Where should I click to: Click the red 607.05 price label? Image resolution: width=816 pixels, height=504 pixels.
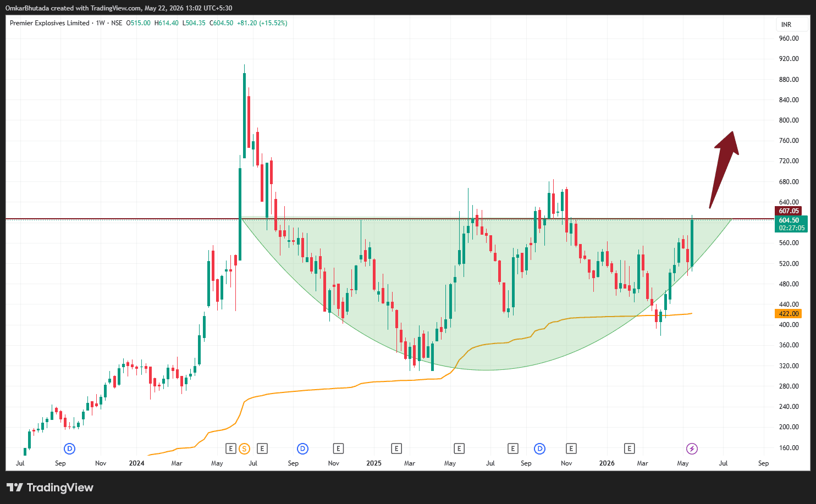coord(789,211)
